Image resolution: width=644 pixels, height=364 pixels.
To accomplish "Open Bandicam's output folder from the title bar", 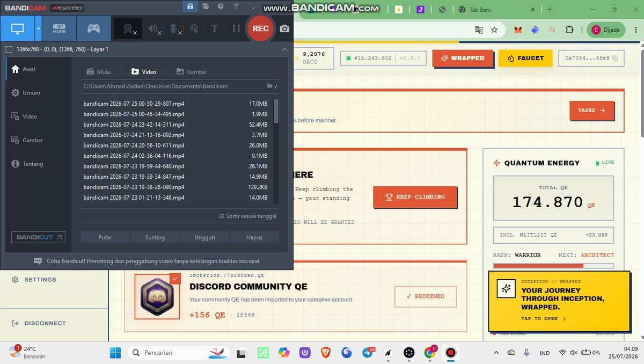I will pos(206,6).
